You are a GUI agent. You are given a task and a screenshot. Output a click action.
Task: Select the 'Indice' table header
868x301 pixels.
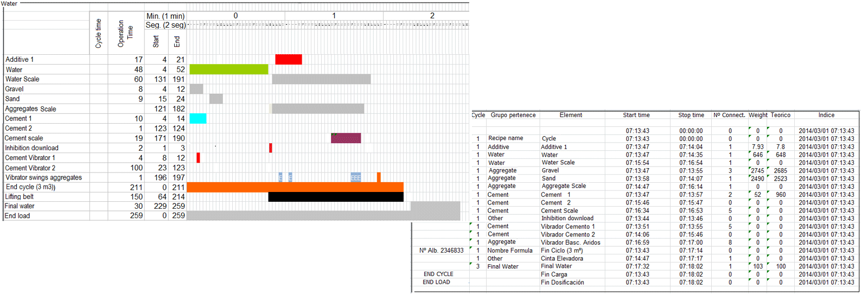(x=826, y=115)
